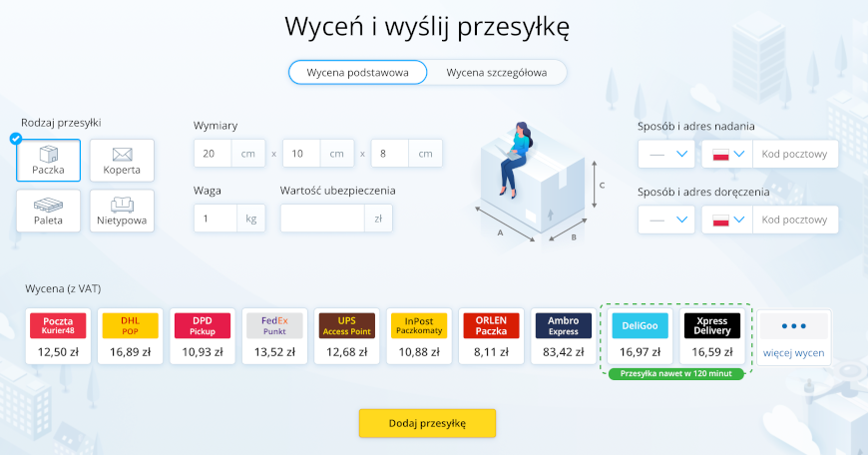
Task: Click the Wartość ubezpieczenia input field
Action: click(x=322, y=219)
